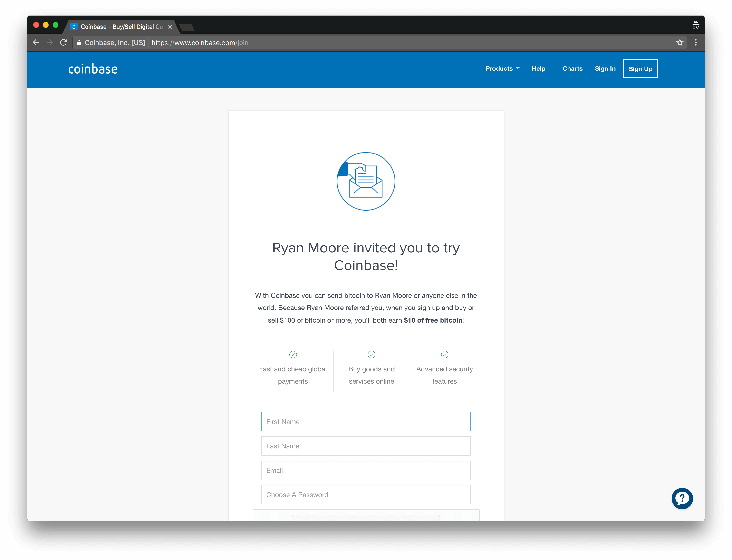
Task: Click the green checkmark above Advanced security features
Action: (444, 354)
